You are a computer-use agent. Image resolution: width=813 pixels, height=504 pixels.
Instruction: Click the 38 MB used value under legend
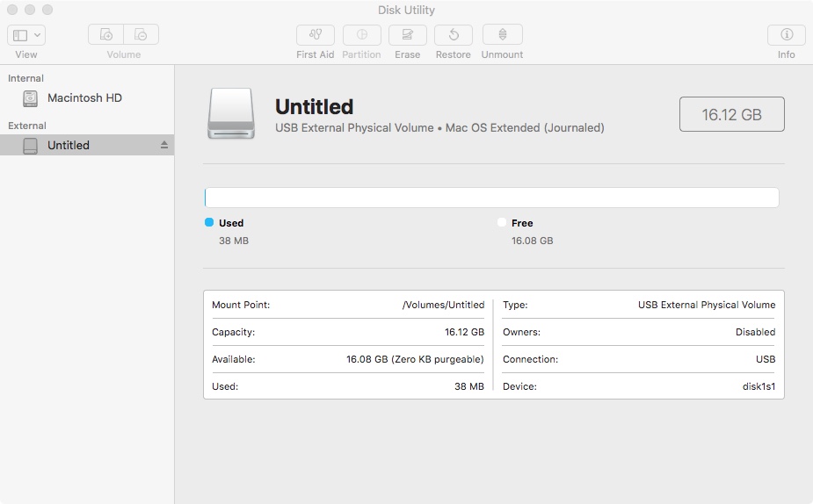pyautogui.click(x=234, y=241)
